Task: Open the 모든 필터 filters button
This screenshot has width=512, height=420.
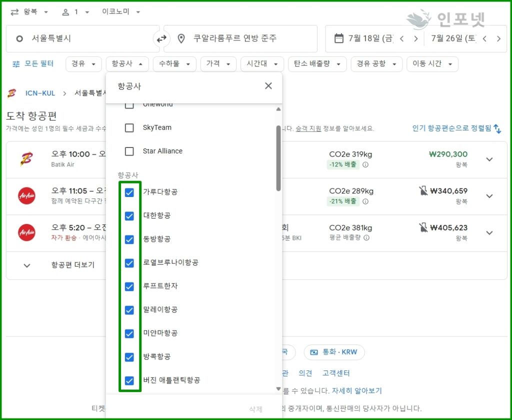Action: pyautogui.click(x=32, y=63)
